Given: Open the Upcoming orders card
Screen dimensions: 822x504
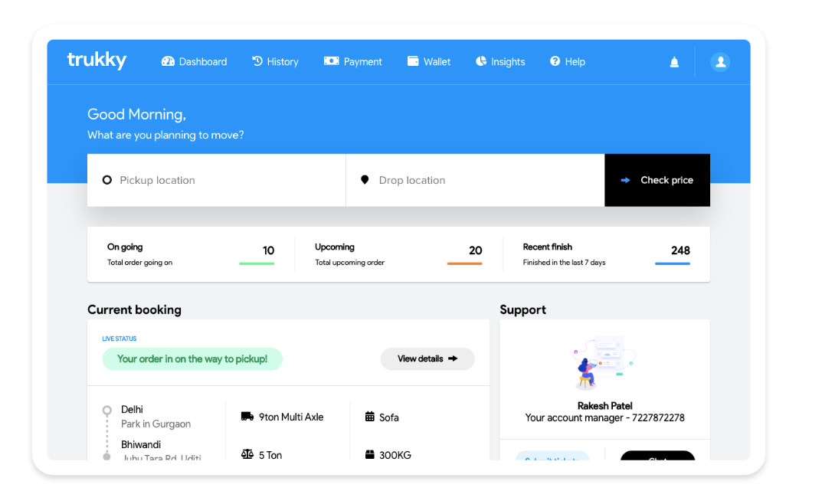Looking at the screenshot, I should point(398,254).
